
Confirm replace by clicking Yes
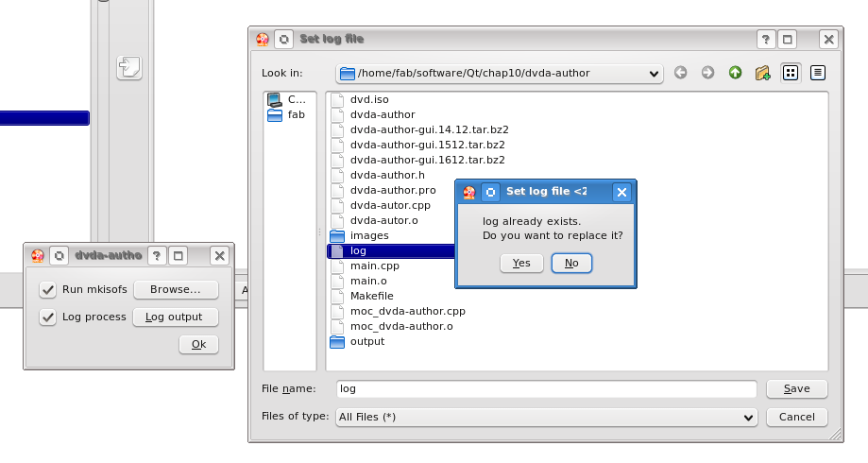click(x=521, y=263)
